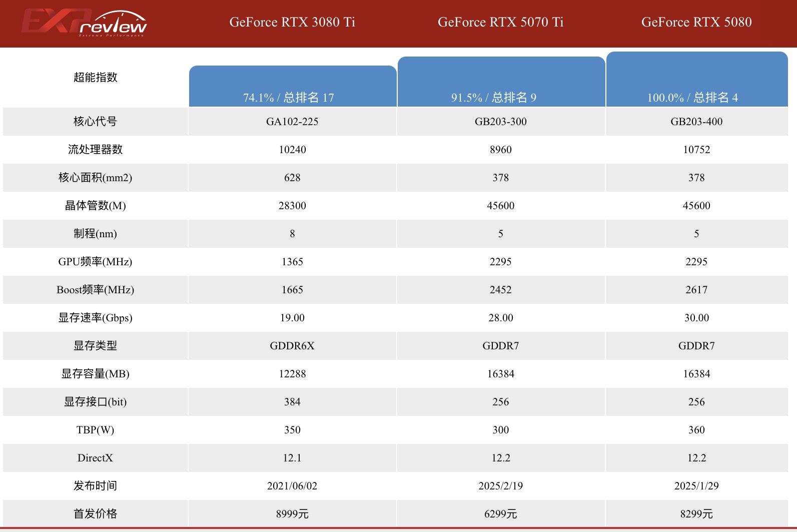Select the 300 TBP value
The image size is (797, 532).
(x=501, y=430)
